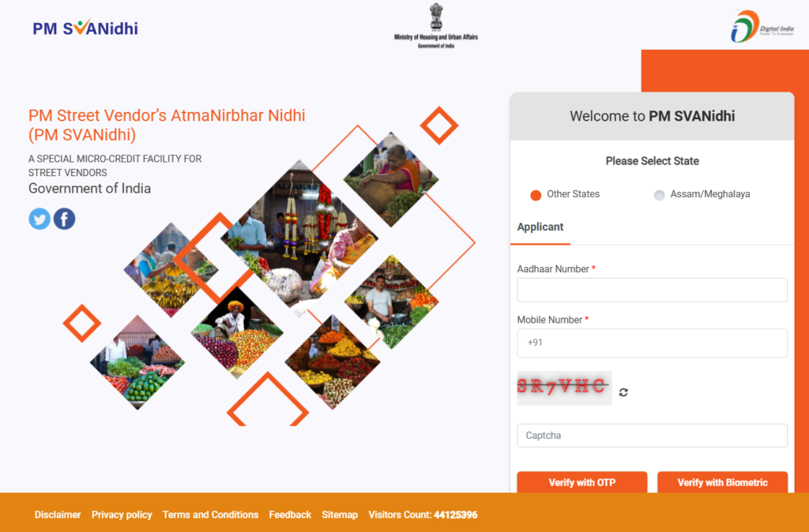Click into the Captcha text box
This screenshot has width=809, height=532.
[652, 436]
